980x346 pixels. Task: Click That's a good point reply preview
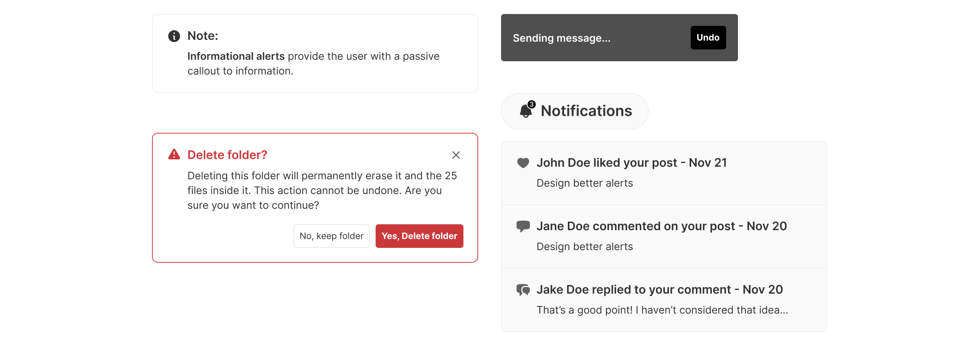[x=662, y=310]
